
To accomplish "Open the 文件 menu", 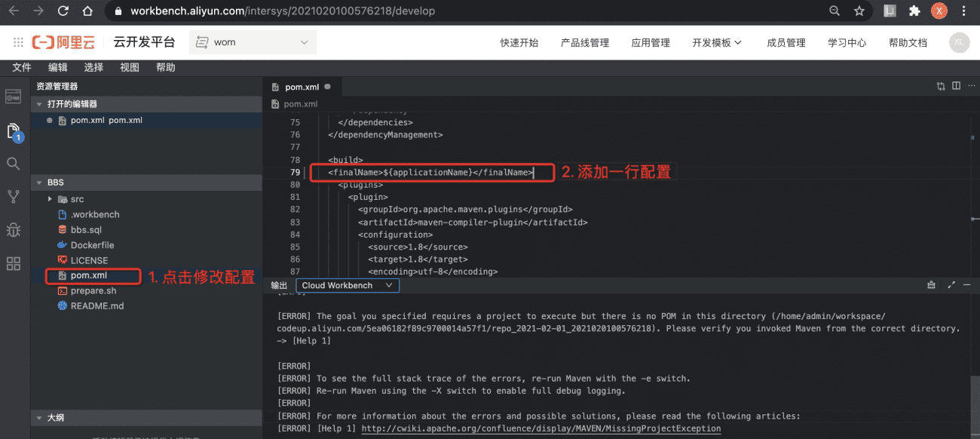I will tap(22, 67).
